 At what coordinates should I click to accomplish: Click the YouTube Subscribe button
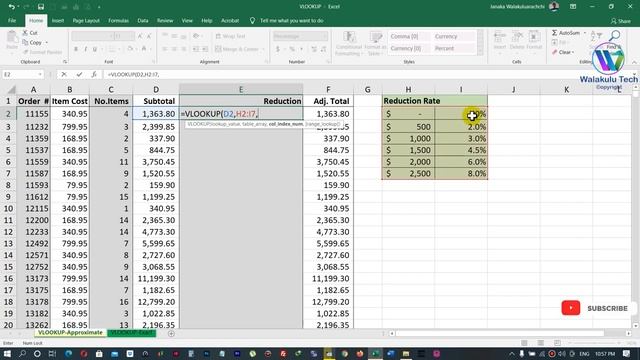coord(595,308)
